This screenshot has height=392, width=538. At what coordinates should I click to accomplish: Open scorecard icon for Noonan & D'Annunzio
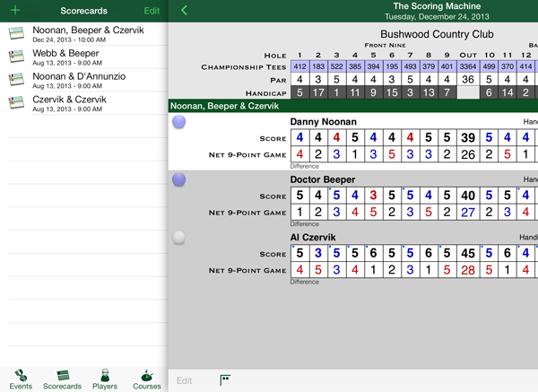(x=16, y=80)
